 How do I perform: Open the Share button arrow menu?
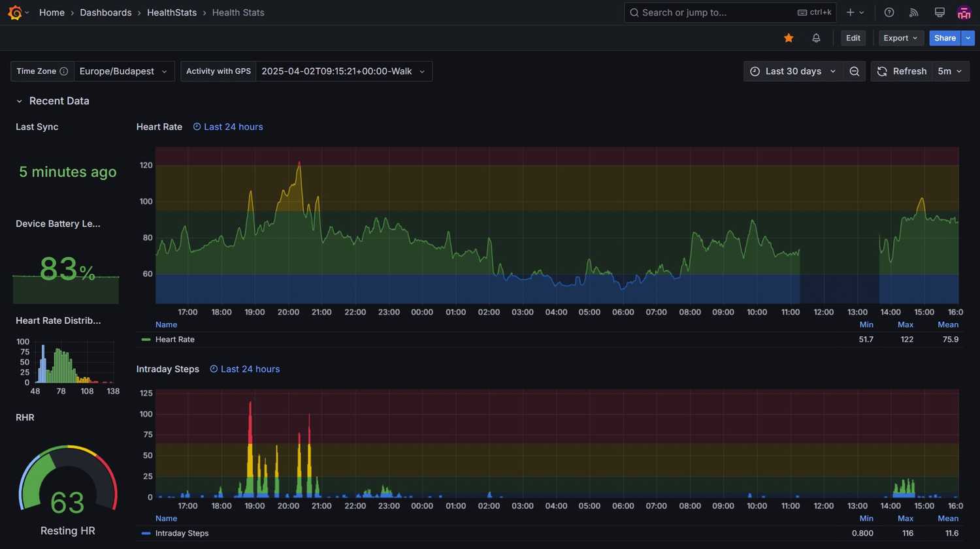tap(968, 38)
